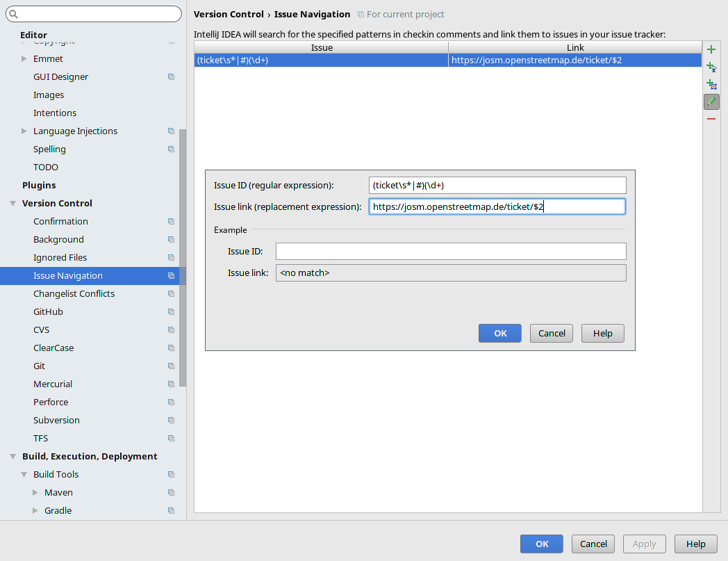Click the Issue ID regular expression field

pos(497,185)
